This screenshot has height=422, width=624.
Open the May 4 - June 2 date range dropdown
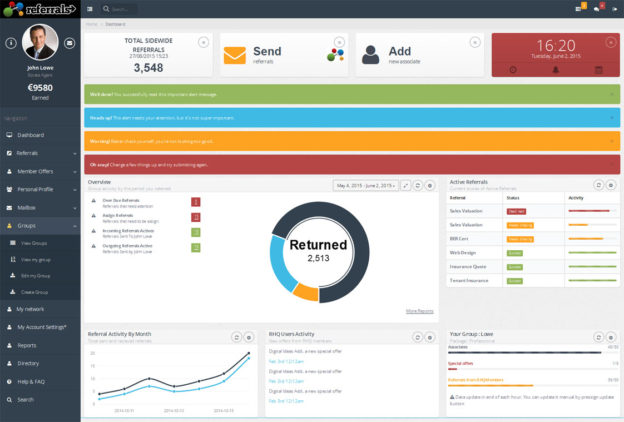[x=365, y=185]
